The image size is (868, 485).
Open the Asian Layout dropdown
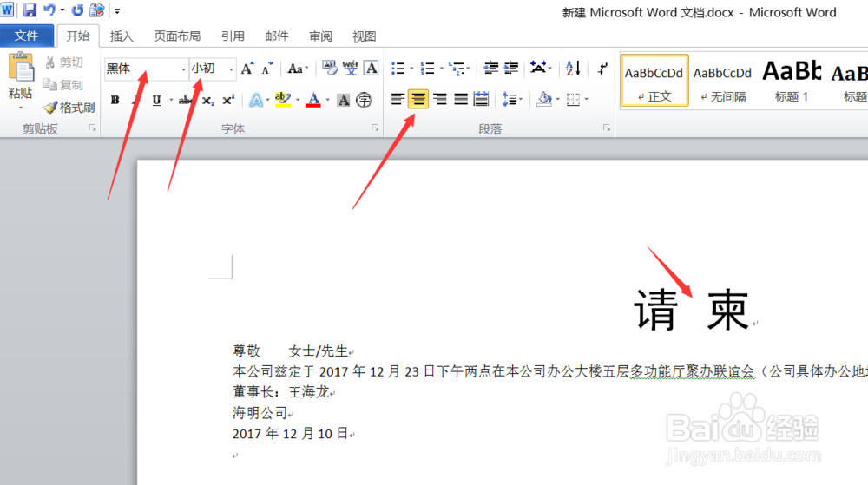point(540,68)
